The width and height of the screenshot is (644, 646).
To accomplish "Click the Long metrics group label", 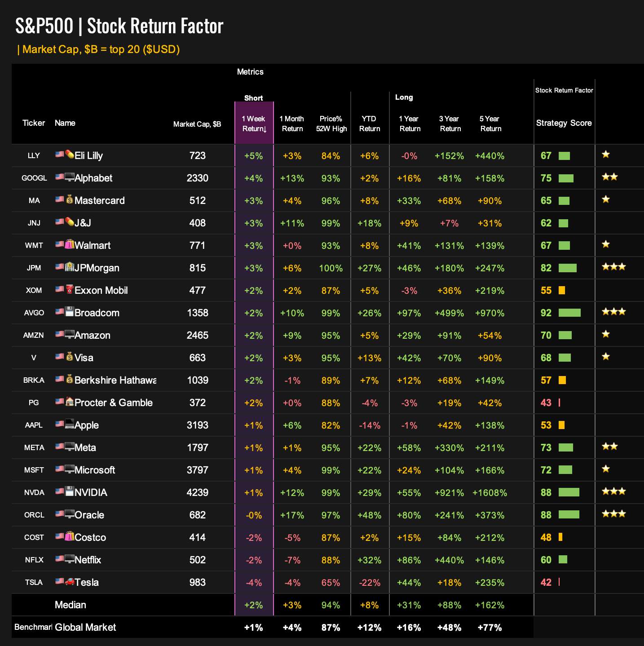I will [x=404, y=97].
